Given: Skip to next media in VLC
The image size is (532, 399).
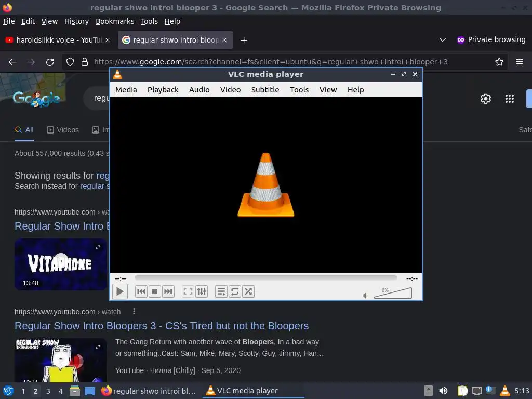Looking at the screenshot, I should (168, 291).
